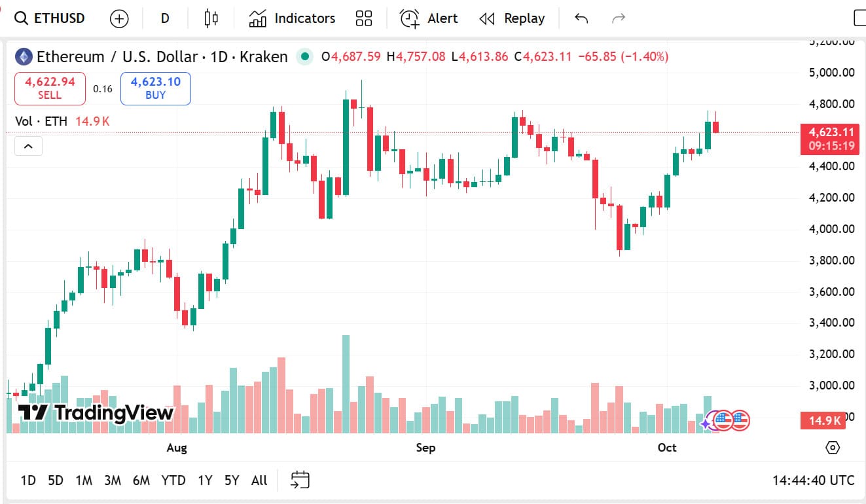Undo the last chart action
Viewport: 866px width, 504px height.
(581, 18)
